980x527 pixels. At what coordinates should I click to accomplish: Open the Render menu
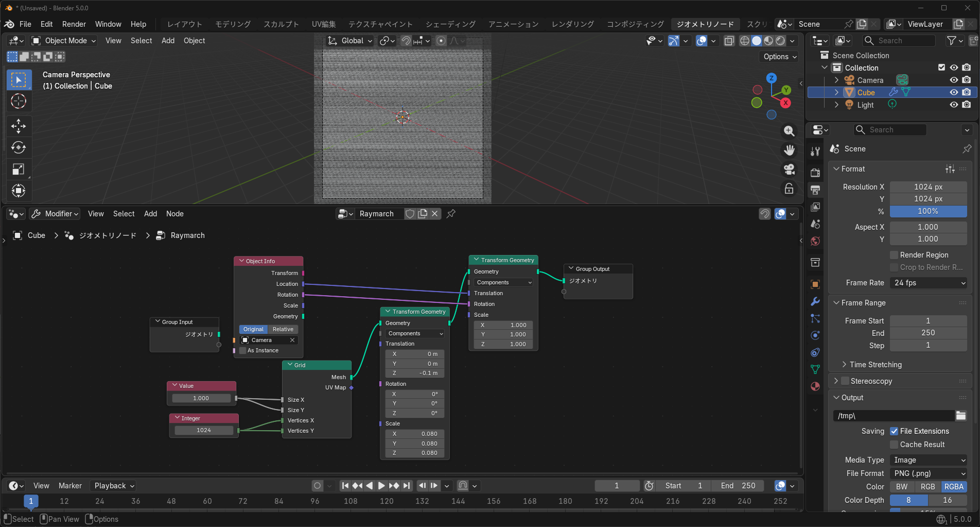point(74,24)
